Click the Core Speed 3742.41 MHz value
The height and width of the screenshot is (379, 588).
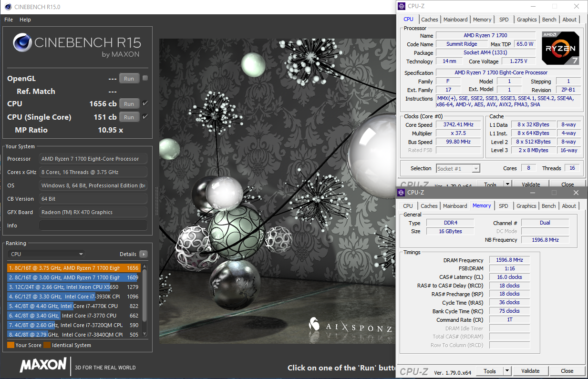tap(459, 125)
